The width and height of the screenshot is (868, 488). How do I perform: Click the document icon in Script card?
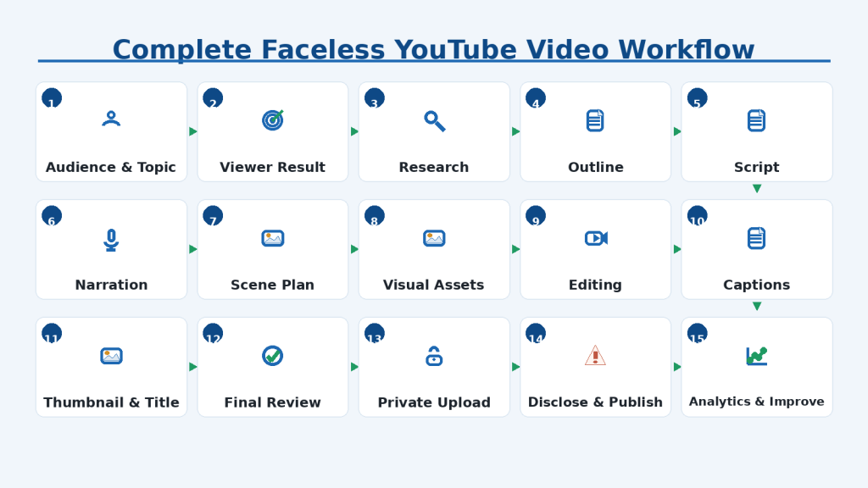[757, 120]
